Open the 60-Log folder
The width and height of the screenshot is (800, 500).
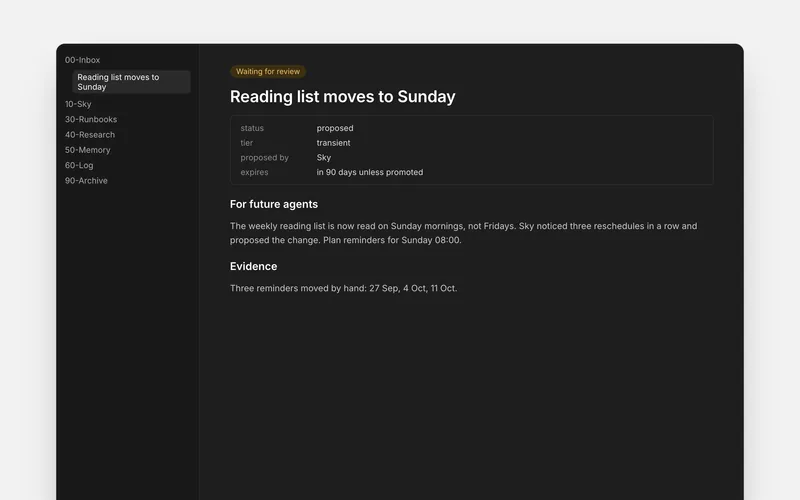(79, 165)
